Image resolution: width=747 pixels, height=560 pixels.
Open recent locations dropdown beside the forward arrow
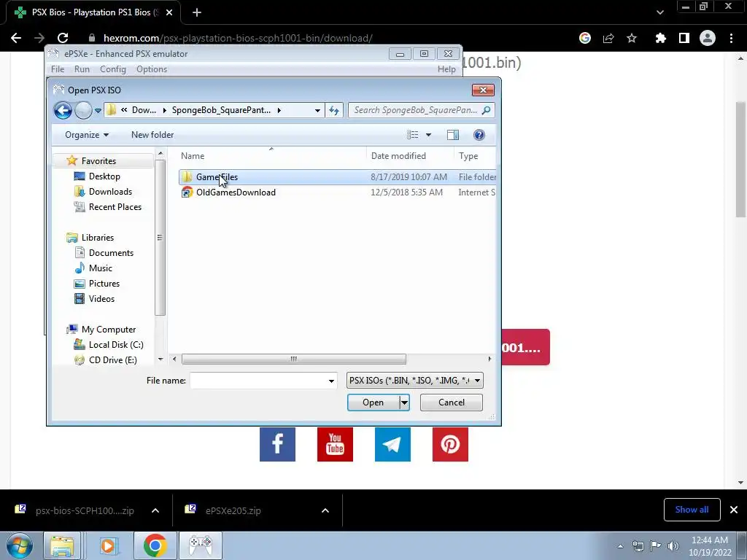[x=98, y=111]
